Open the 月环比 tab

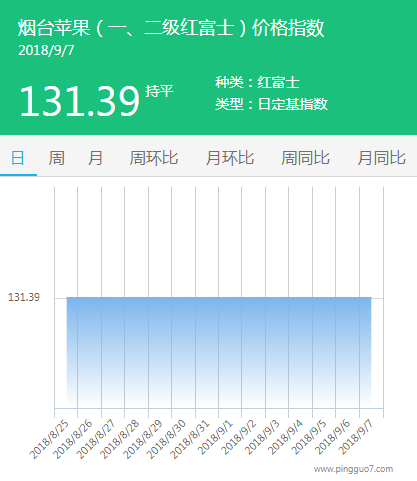click(230, 158)
